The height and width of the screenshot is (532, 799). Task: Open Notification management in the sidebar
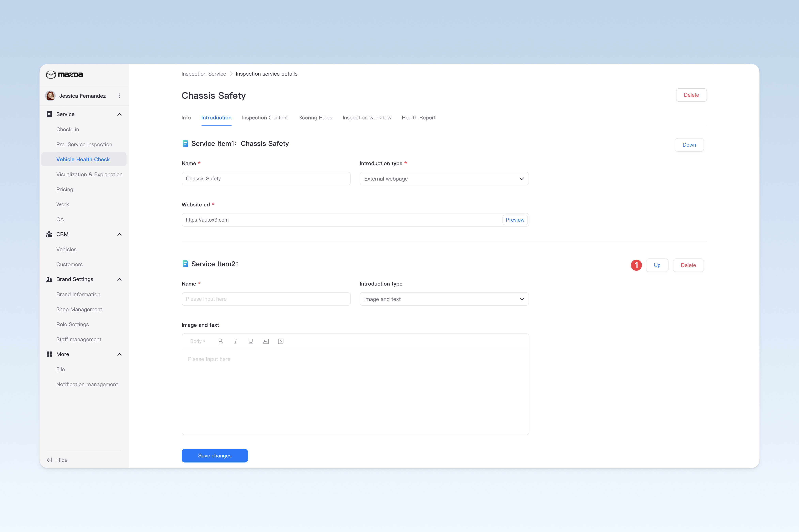tap(87, 384)
